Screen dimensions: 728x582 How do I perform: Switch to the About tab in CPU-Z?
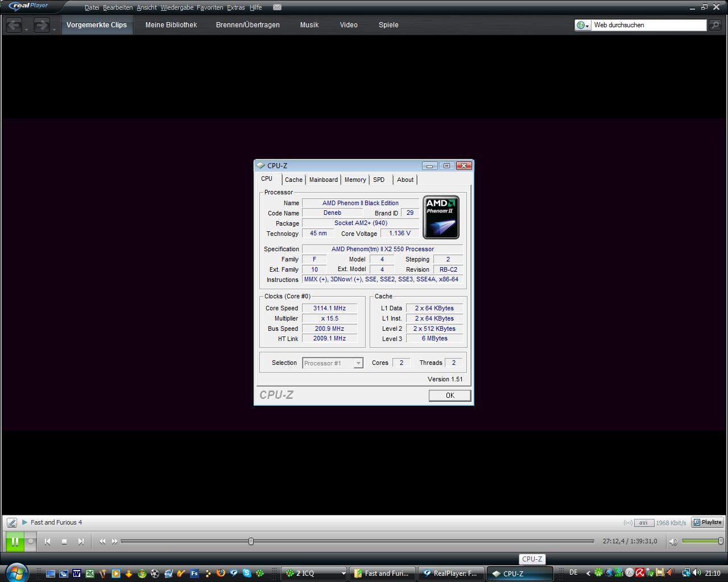tap(406, 180)
